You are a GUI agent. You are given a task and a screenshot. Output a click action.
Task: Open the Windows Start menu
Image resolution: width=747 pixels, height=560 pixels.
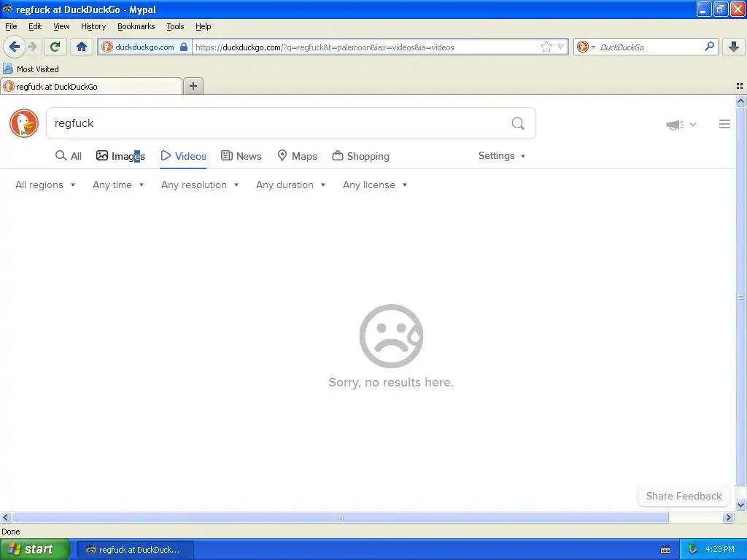pyautogui.click(x=34, y=549)
